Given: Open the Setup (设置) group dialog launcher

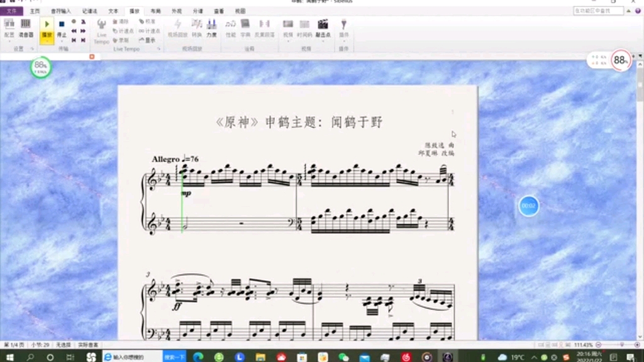Looking at the screenshot, I should pos(32,49).
